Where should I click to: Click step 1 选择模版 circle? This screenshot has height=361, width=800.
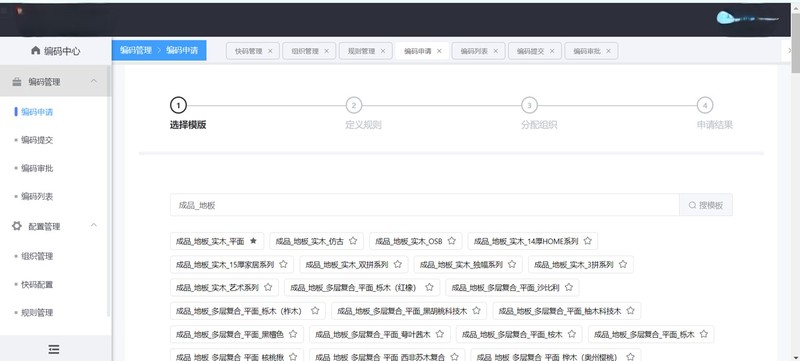178,106
